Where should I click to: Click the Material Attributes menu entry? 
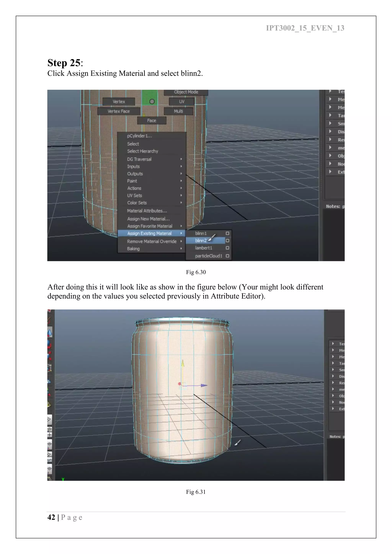[147, 211]
